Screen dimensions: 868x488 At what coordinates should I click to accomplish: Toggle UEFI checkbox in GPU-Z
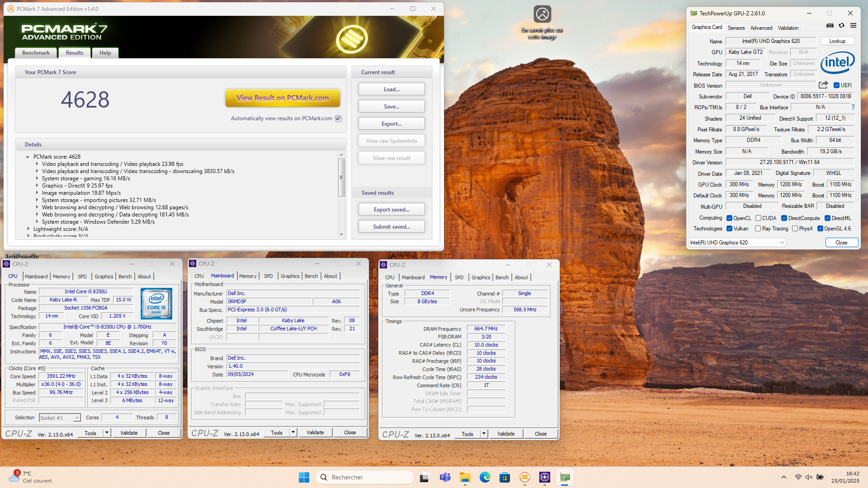(x=836, y=85)
